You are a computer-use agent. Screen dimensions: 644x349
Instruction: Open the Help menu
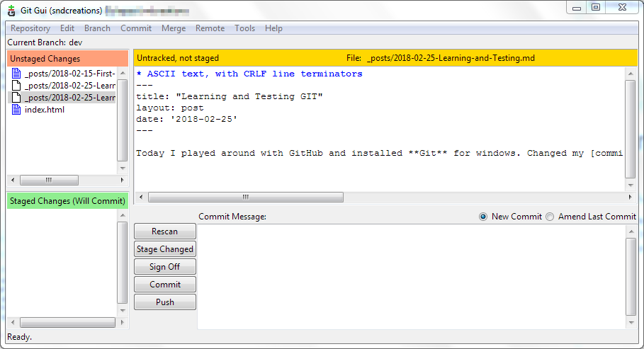(x=273, y=28)
